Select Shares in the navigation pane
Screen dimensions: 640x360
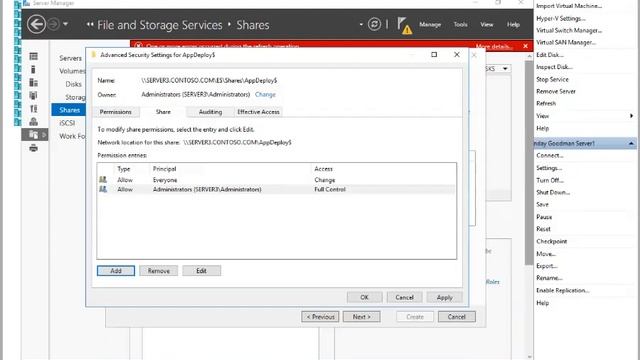[69, 110]
